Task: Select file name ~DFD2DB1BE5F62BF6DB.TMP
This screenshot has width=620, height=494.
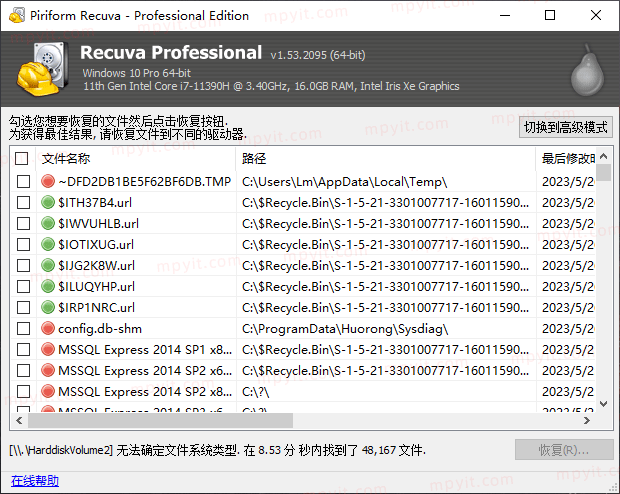Action: 144,182
